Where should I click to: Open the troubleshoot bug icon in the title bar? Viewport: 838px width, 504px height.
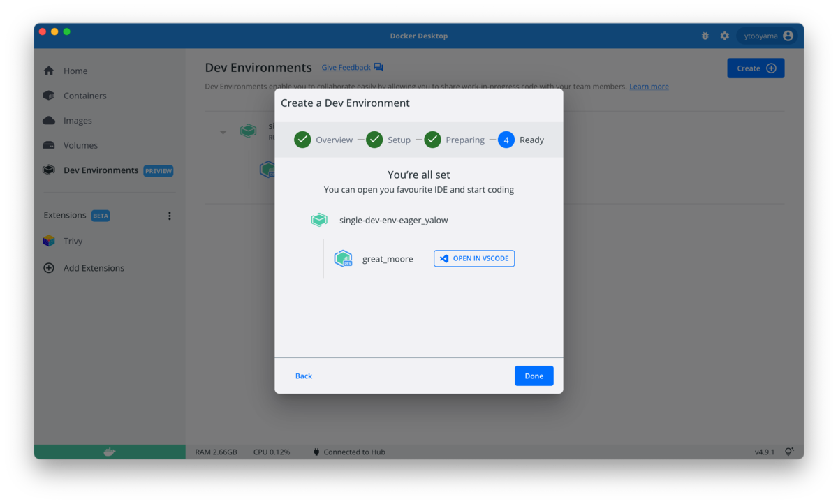pyautogui.click(x=705, y=36)
